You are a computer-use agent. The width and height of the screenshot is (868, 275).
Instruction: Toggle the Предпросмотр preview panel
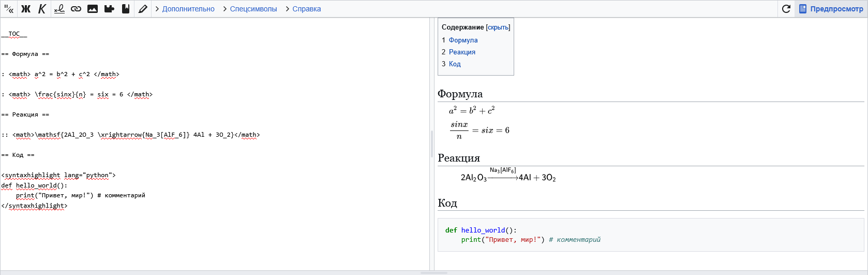[x=831, y=9]
